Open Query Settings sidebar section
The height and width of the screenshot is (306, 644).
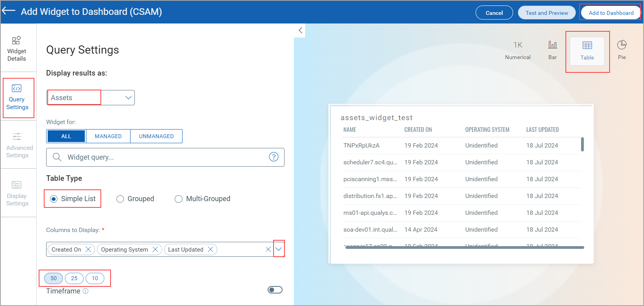(17, 97)
